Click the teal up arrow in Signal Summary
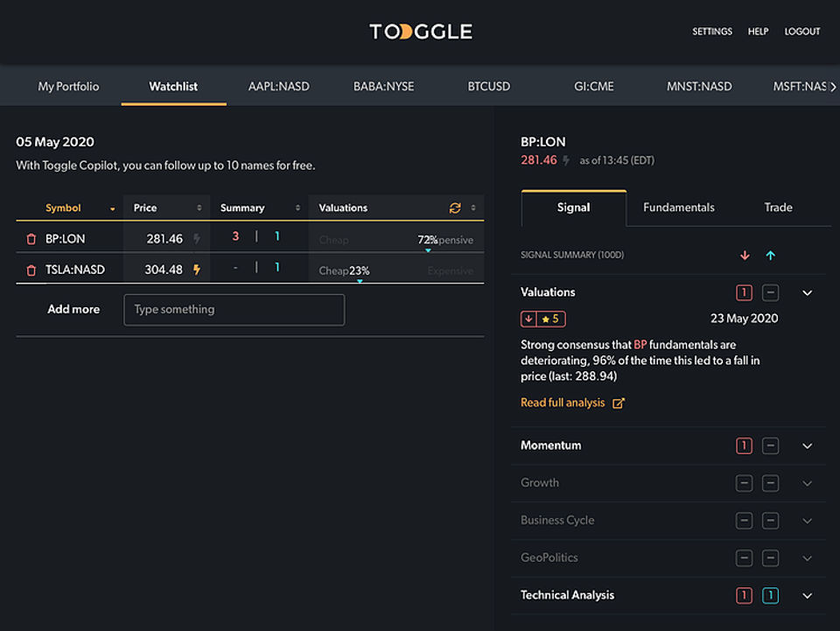Screen dimensions: 840x631 pos(771,254)
